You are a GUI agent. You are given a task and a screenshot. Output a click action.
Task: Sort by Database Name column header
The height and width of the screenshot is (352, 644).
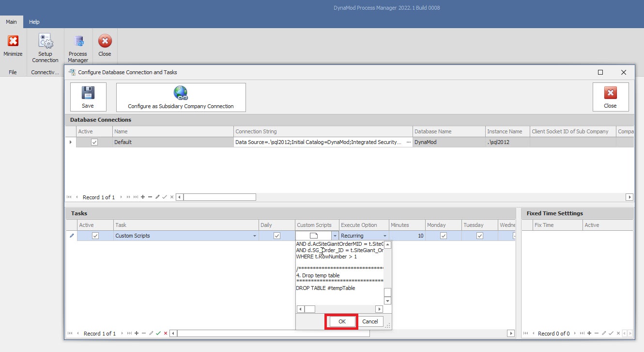point(449,131)
